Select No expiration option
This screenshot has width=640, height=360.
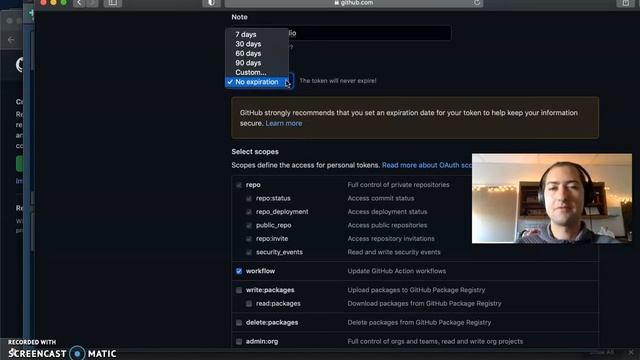[x=257, y=82]
